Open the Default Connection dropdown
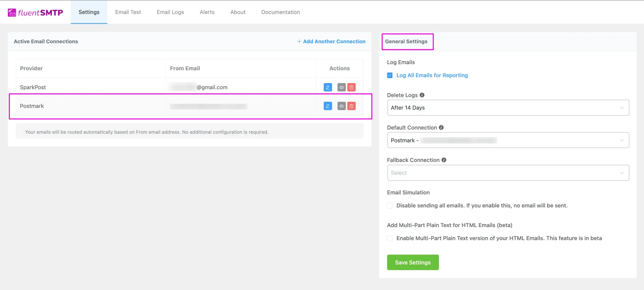Viewport: 644px width, 290px height. (508, 140)
